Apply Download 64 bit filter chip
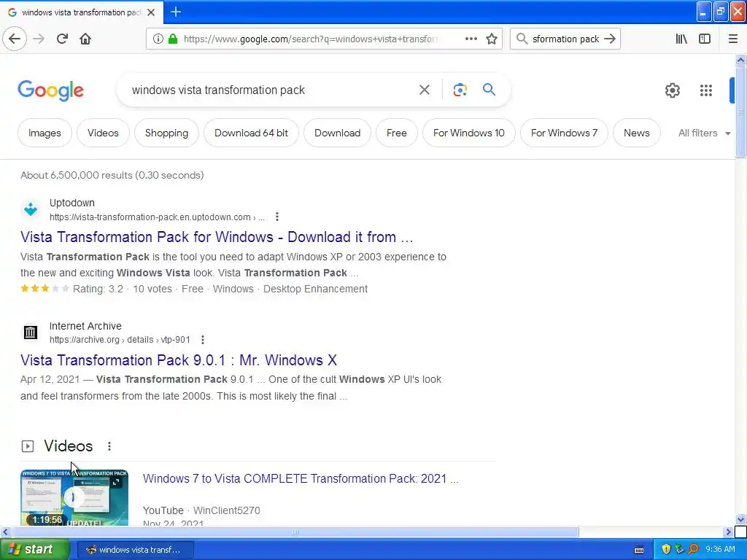Screen dimensions: 747x560 coord(251,133)
